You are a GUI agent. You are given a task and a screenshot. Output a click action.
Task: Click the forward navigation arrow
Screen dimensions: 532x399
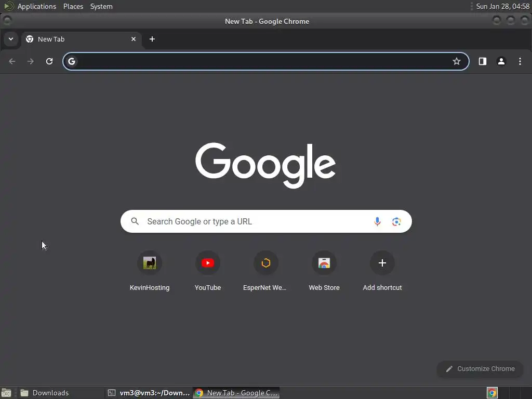tap(31, 61)
